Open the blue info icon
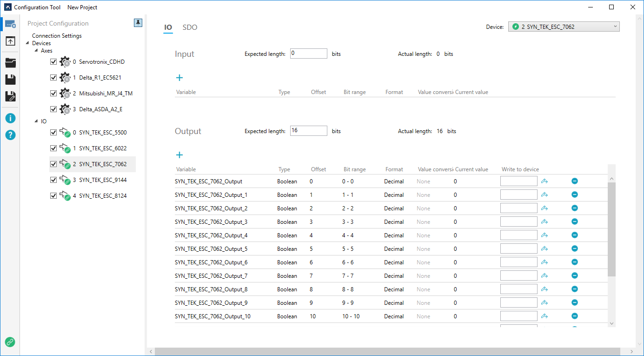The height and width of the screenshot is (356, 644). (10, 118)
